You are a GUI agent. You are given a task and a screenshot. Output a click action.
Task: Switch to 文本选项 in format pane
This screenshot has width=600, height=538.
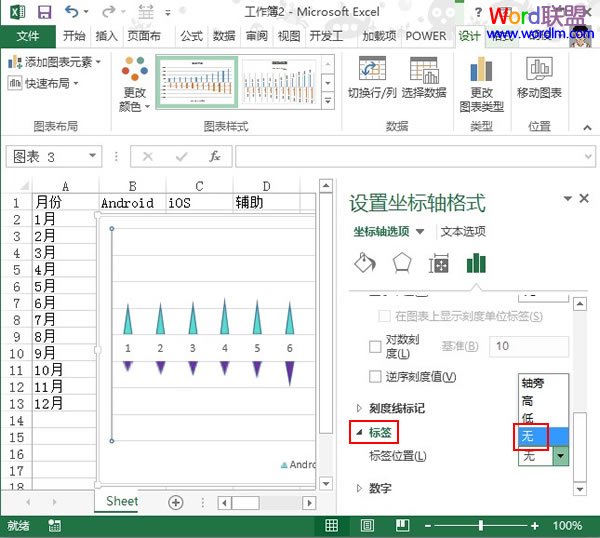[463, 231]
